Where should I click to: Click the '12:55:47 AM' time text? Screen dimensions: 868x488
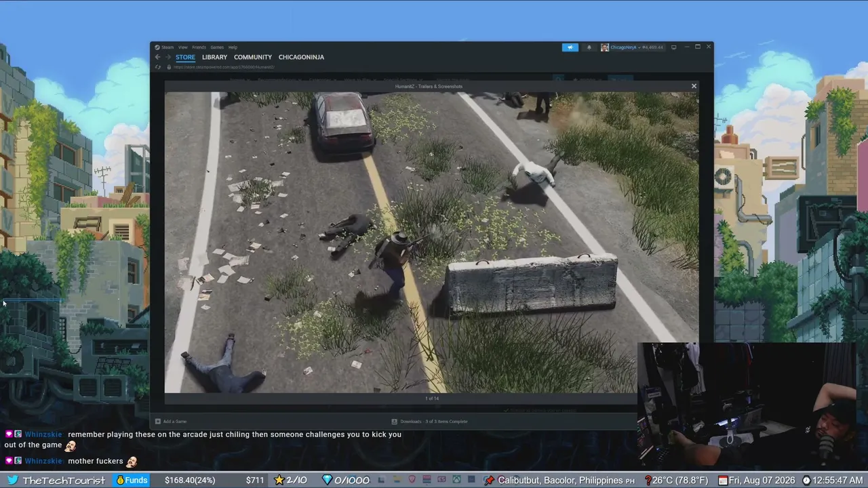tap(837, 481)
